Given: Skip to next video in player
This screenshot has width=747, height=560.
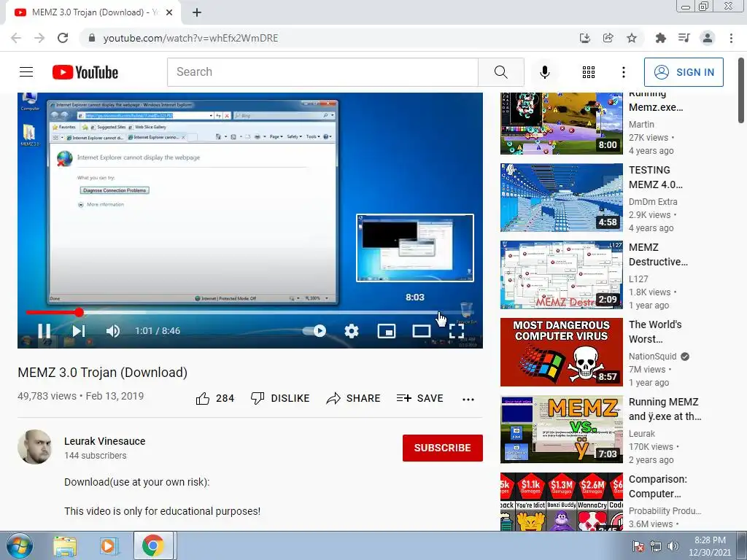Looking at the screenshot, I should [x=79, y=330].
